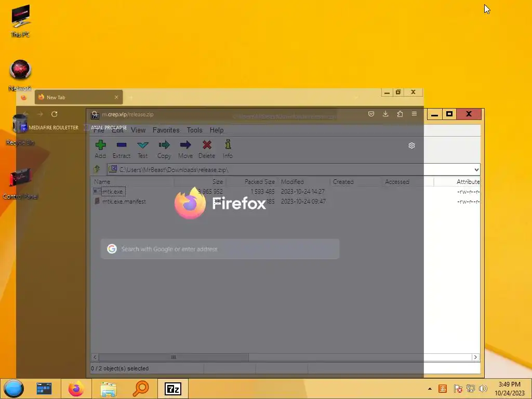The width and height of the screenshot is (532, 399).
Task: Open Firefox Pocket icon
Action: click(x=371, y=114)
